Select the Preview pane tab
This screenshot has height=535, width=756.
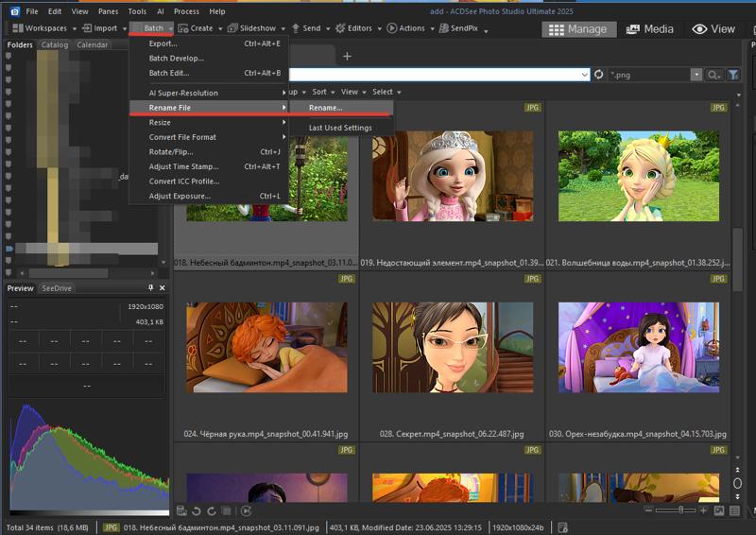click(20, 288)
